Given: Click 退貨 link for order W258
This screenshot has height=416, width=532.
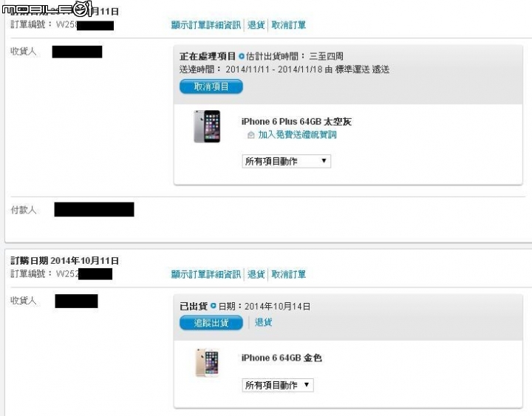Looking at the screenshot, I should [256, 25].
